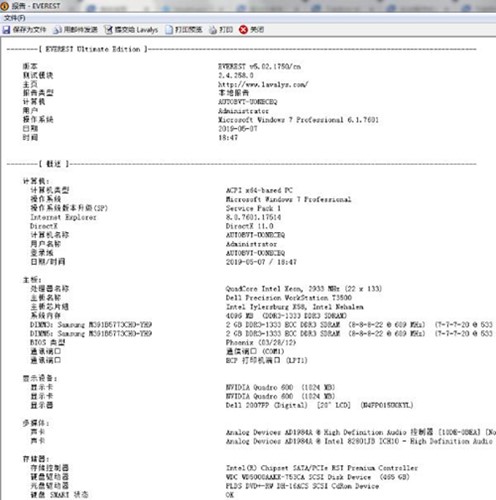Open the 文件(F) menu
The image size is (496, 500).
(14, 18)
